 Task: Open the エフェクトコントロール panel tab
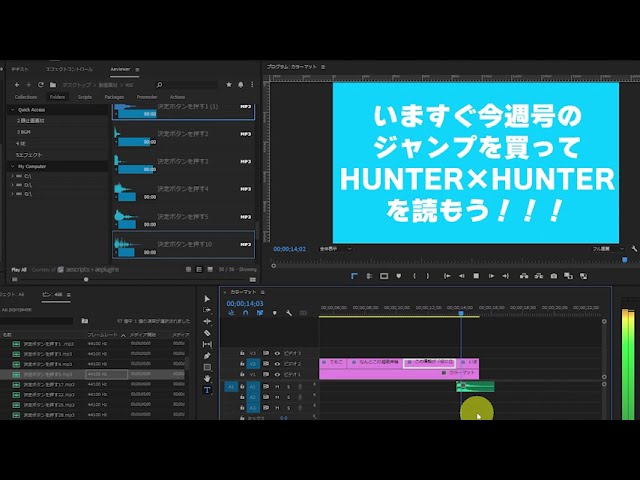pos(69,69)
